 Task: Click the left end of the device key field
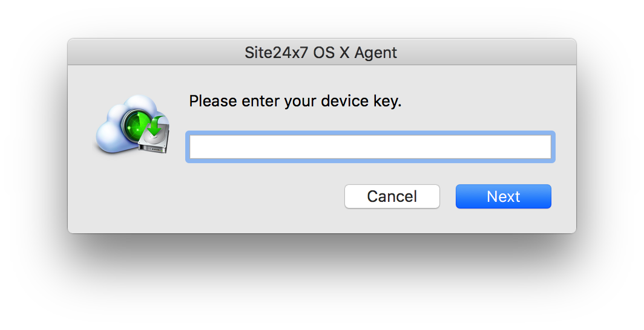(x=197, y=147)
